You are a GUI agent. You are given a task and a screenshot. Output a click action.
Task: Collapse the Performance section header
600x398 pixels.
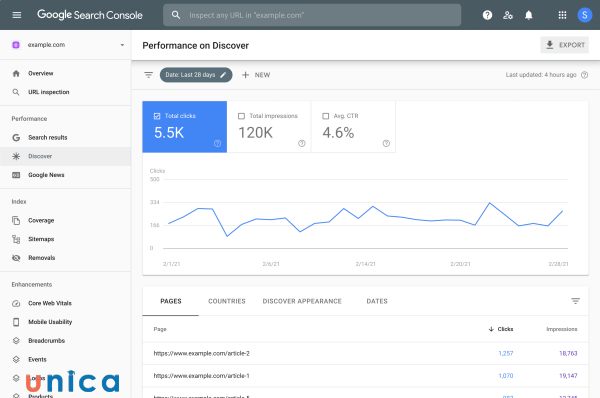tap(29, 119)
